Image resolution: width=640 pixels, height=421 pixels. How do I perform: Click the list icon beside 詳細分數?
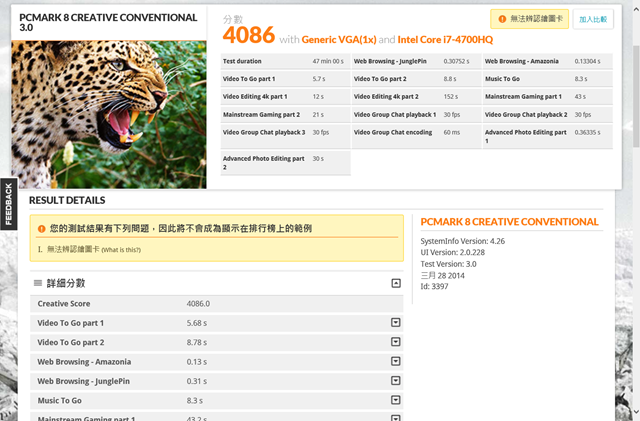[x=38, y=283]
